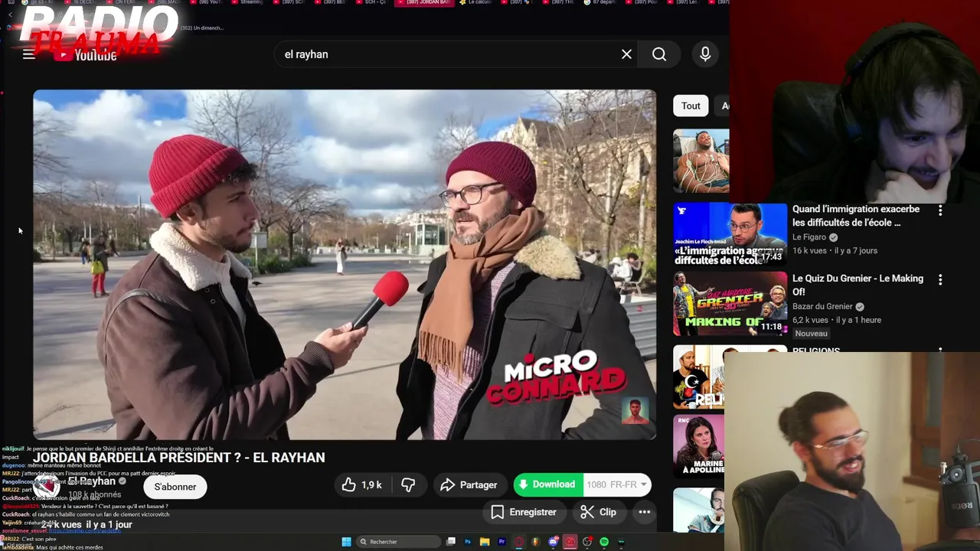
Task: Switch to the 'Streaming' browser tab
Action: 247,3
